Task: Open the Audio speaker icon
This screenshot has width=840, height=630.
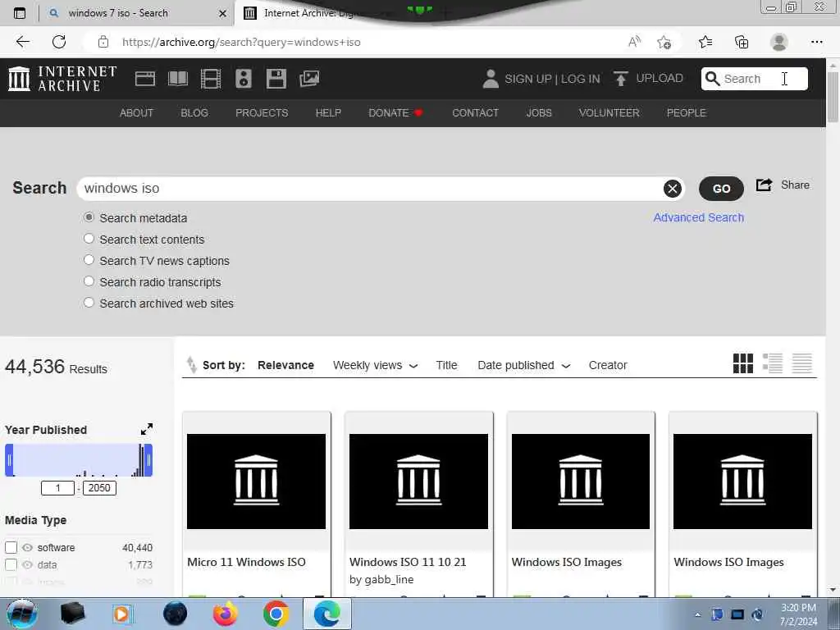Action: point(243,79)
